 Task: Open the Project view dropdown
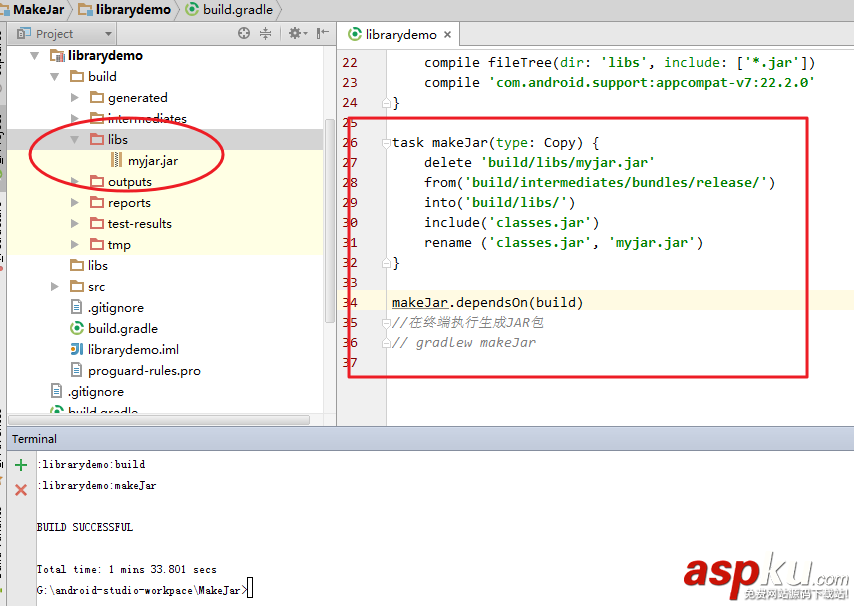click(x=110, y=33)
